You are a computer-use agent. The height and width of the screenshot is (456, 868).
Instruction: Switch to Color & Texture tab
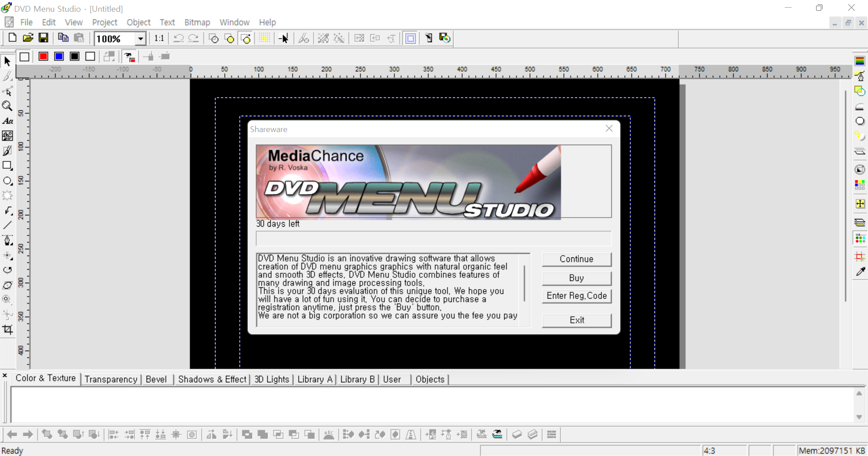[x=46, y=378]
